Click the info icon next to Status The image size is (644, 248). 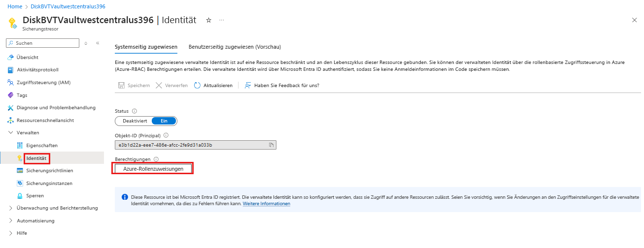pyautogui.click(x=135, y=111)
